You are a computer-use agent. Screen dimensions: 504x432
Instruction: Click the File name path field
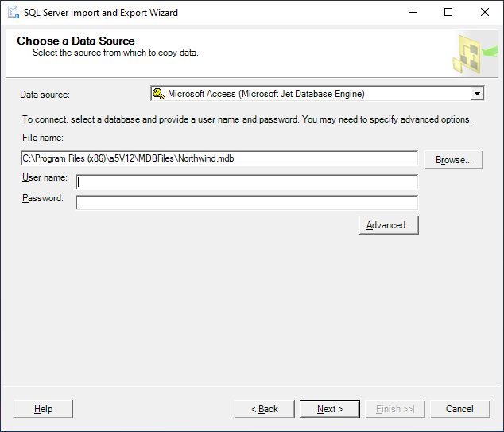pos(219,158)
